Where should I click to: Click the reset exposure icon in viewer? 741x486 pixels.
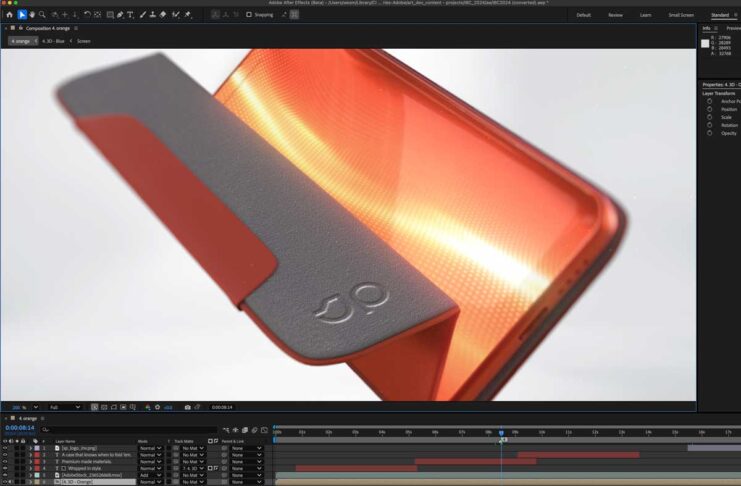(x=157, y=407)
